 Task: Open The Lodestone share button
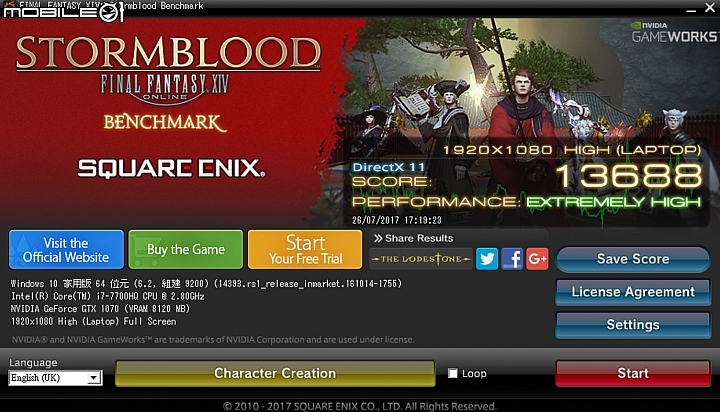[x=421, y=259]
